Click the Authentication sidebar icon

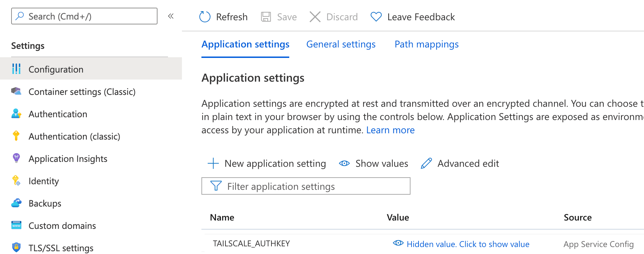pos(16,114)
